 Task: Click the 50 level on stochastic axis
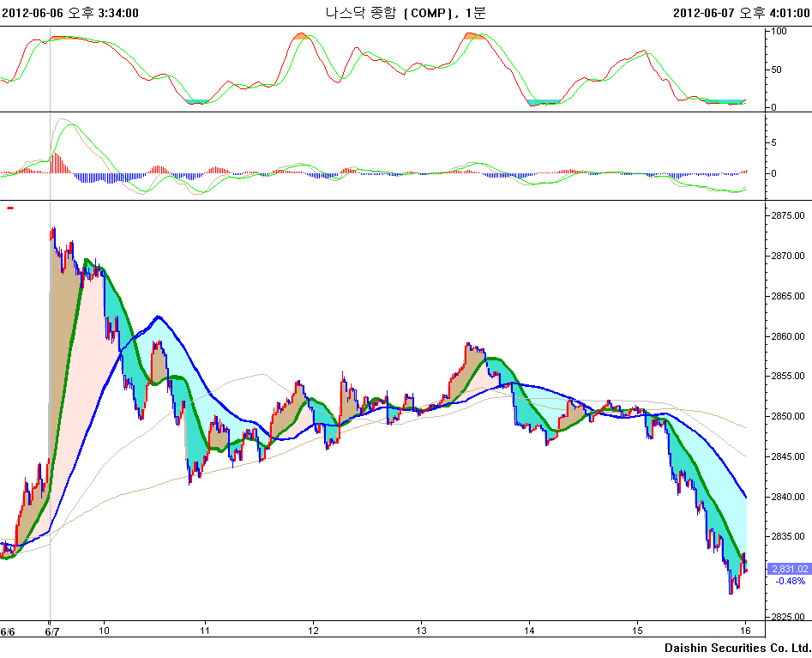point(777,69)
